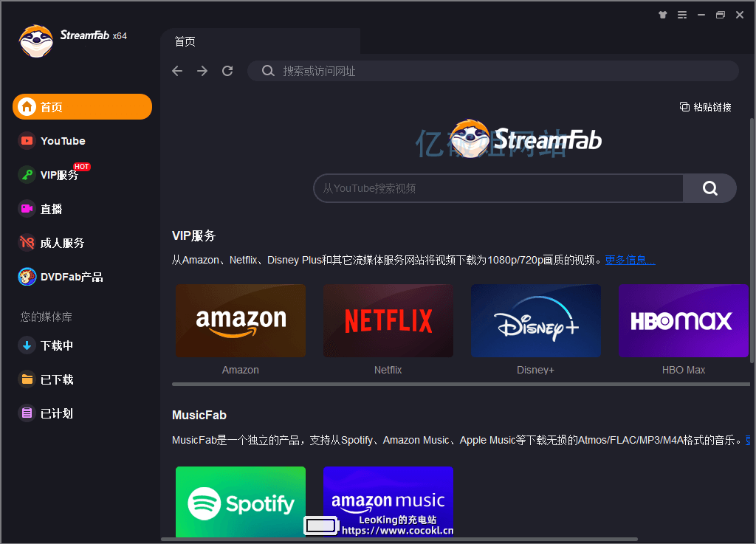Click the 粘贴链接 paste link button
Screen dimensions: 756x544
[705, 107]
